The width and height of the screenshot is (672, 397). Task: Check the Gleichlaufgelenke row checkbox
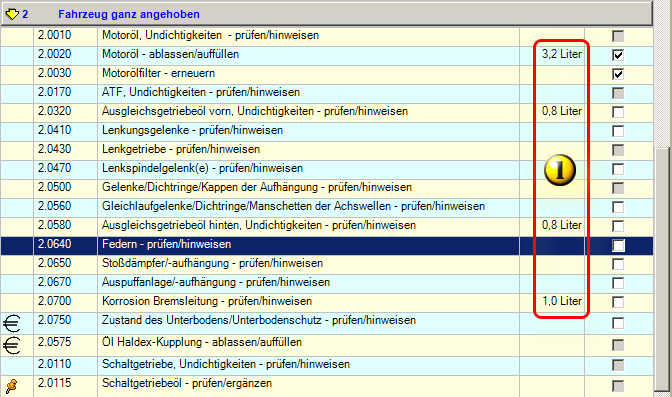(618, 207)
